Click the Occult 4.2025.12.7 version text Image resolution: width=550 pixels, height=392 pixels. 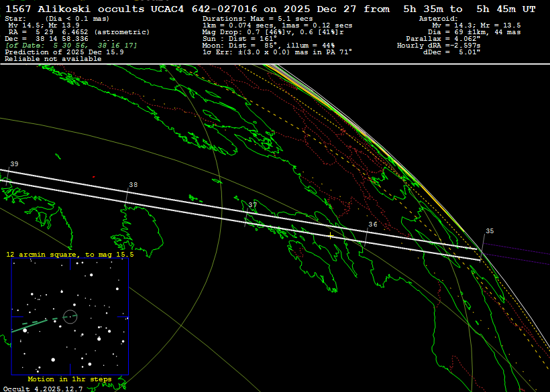coord(43,388)
